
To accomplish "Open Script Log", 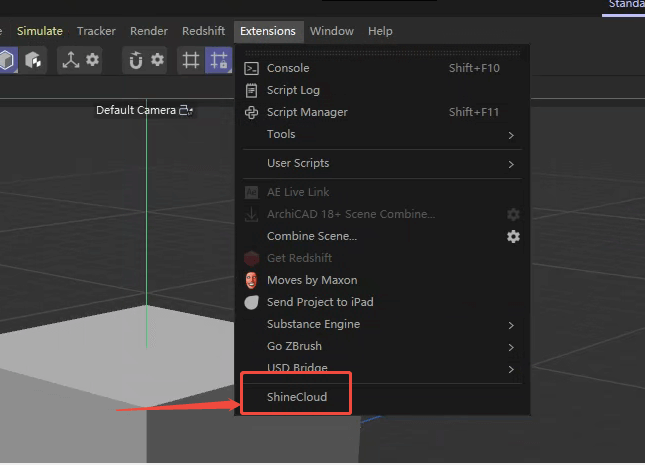I will 382,90.
